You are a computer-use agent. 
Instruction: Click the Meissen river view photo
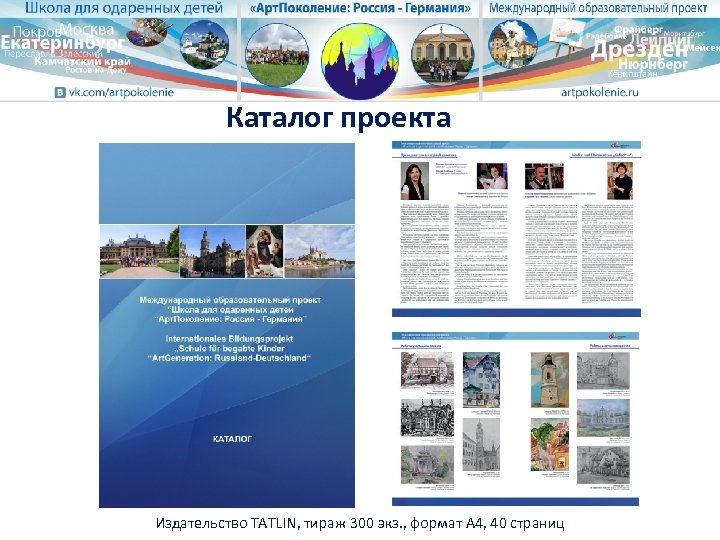[320, 251]
